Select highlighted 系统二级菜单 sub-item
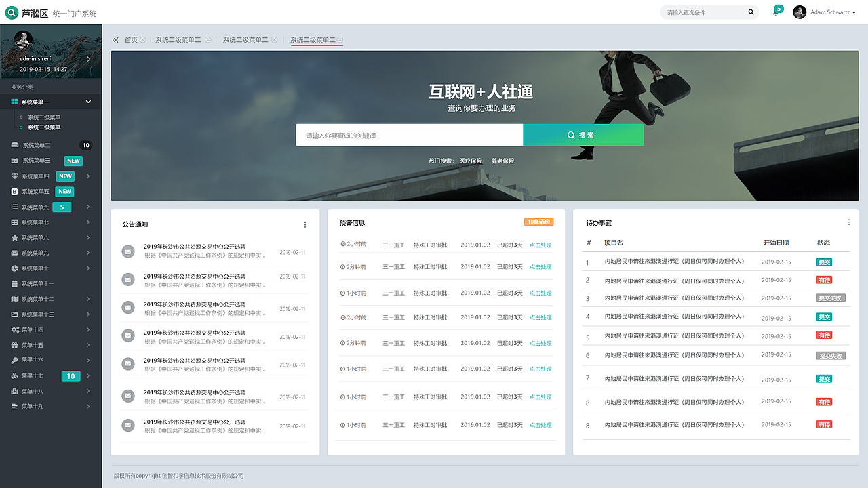The height and width of the screenshot is (488, 868). [44, 127]
